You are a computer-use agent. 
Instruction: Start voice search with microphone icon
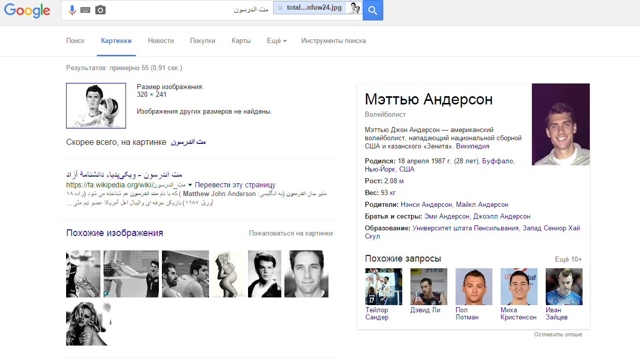click(x=72, y=10)
